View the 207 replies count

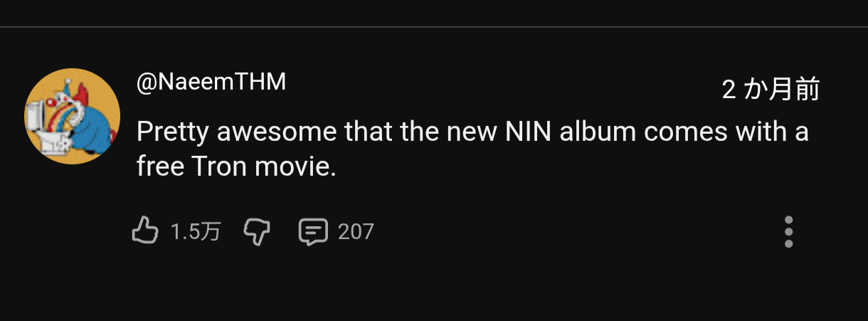(x=356, y=232)
